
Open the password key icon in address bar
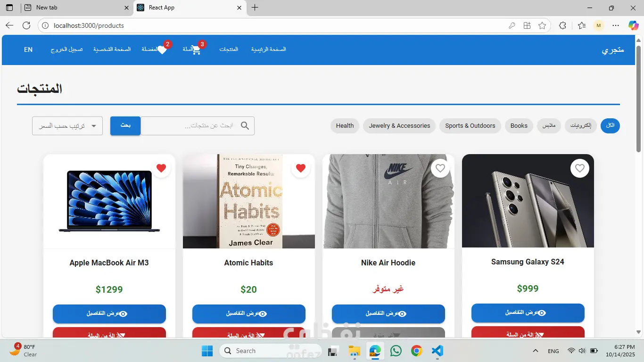pos(512,25)
